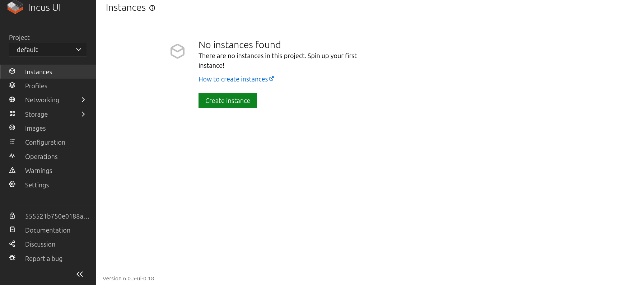
Task: Expand the Networking submenu chevron
Action: [x=83, y=100]
